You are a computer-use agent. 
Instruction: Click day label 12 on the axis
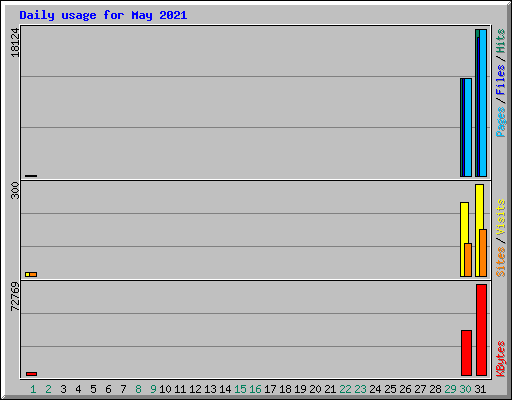[195, 389]
